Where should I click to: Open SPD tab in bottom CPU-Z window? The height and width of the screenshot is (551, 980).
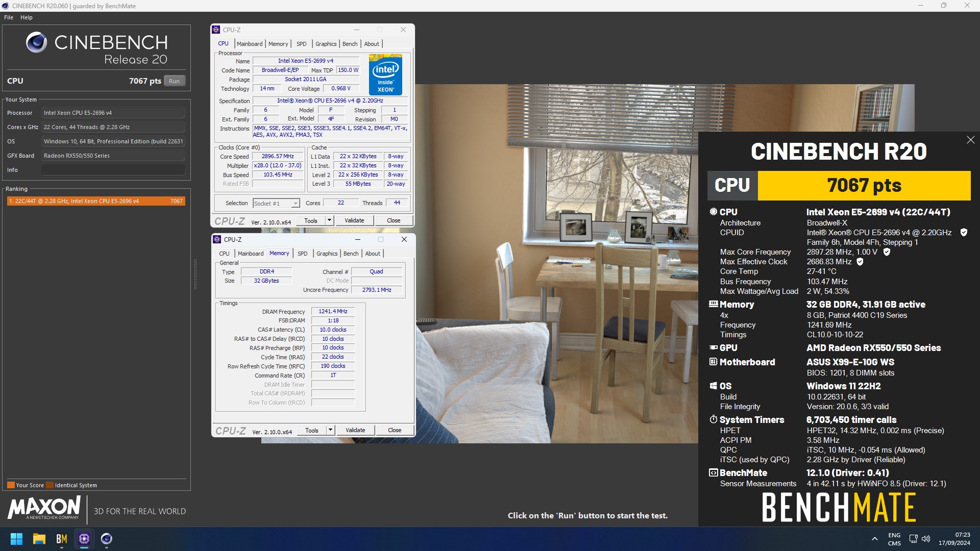[303, 254]
